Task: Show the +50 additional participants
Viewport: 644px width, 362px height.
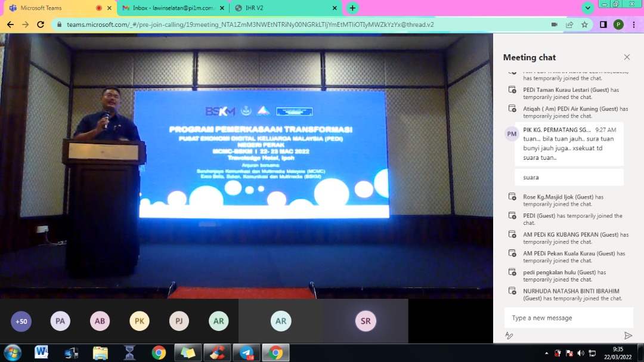Action: click(x=21, y=321)
